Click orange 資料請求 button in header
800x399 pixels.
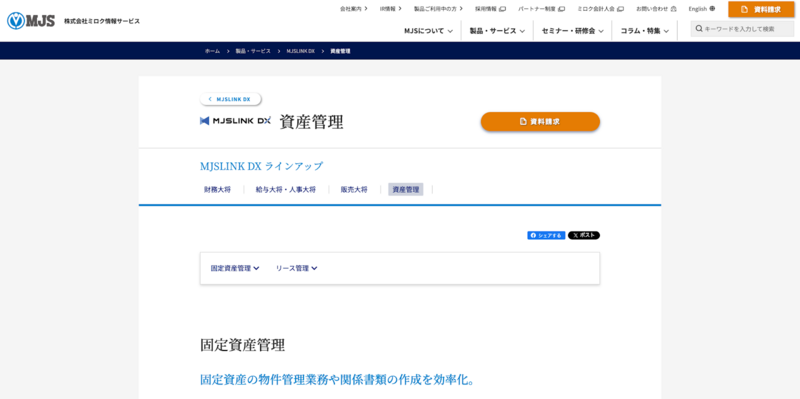click(x=761, y=9)
